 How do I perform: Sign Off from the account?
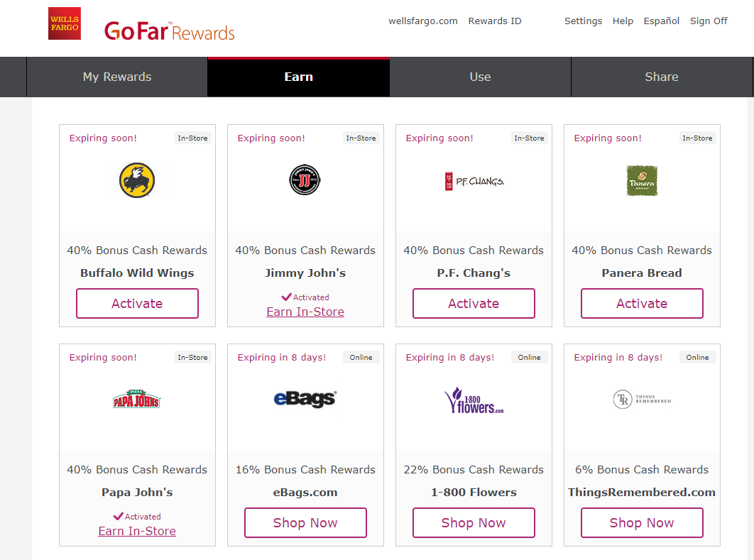coord(709,21)
